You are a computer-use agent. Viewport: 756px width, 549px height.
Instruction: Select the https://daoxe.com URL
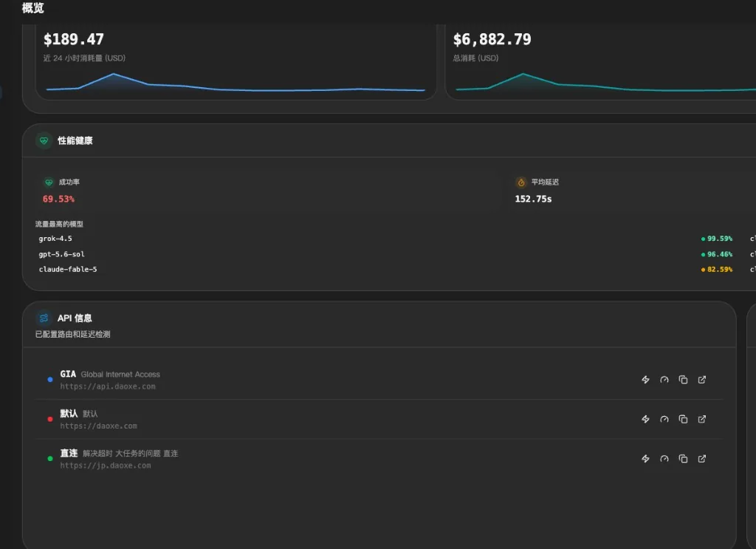[98, 426]
